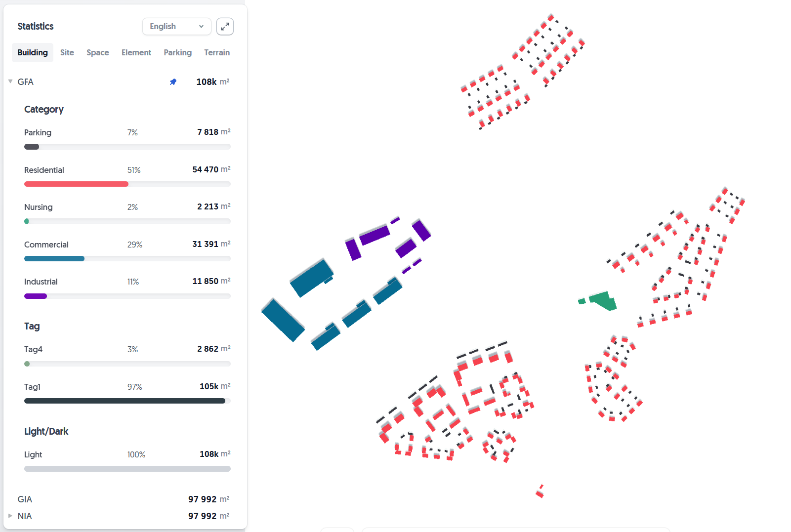Click the NIA label text
Viewport: 791px width, 532px height.
pos(25,516)
